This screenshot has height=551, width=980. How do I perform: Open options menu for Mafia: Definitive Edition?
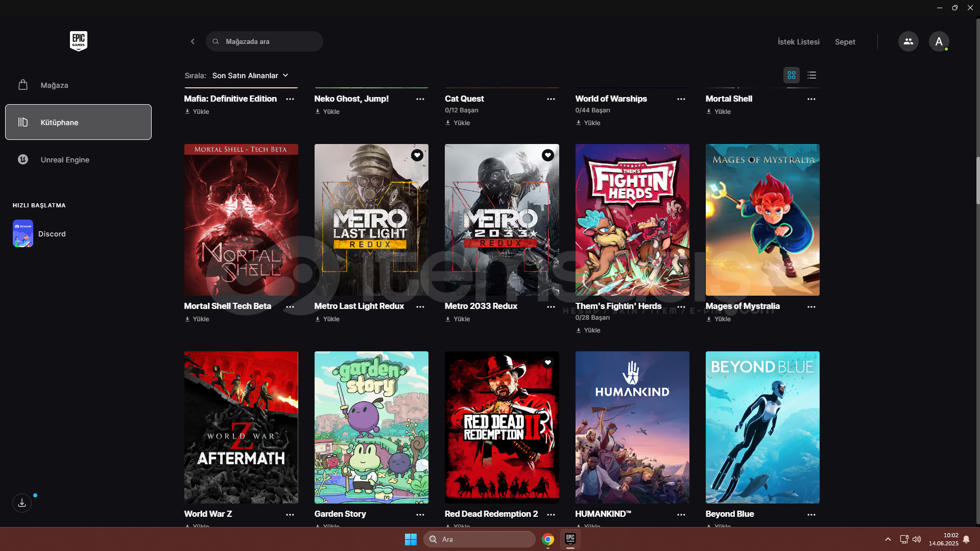tap(290, 99)
